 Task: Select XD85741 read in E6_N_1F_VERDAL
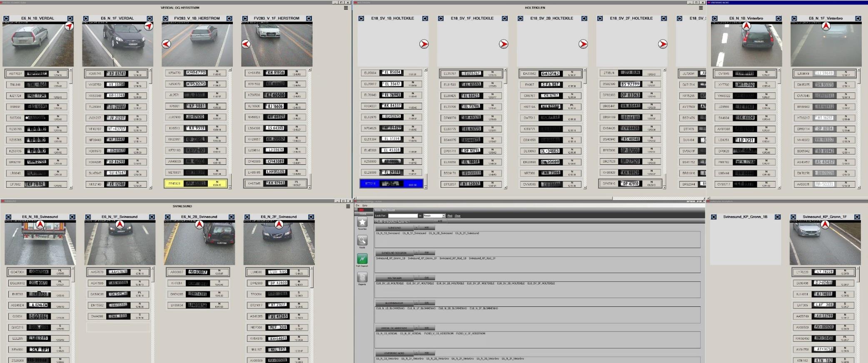point(116,73)
